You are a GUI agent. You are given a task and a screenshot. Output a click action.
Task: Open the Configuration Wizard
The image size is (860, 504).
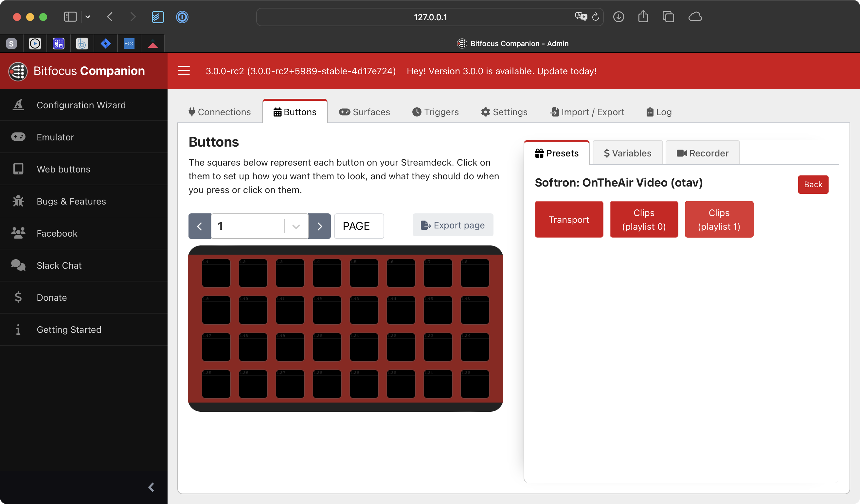(84, 105)
